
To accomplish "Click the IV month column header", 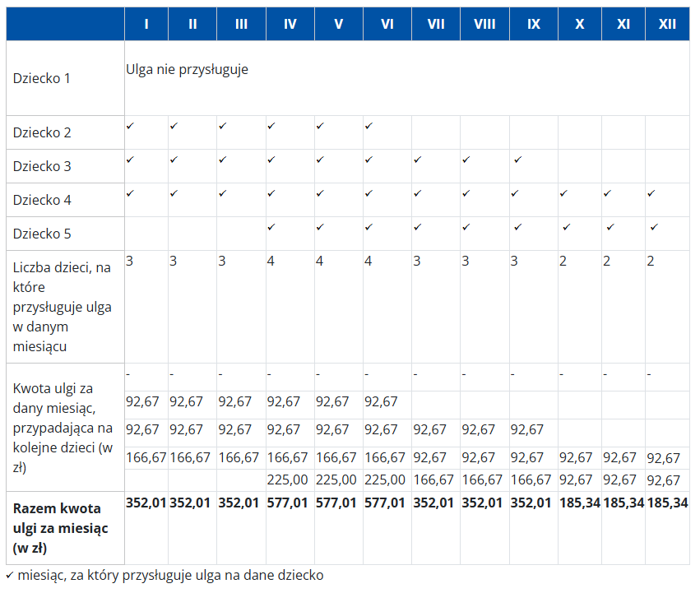I will 290,24.
